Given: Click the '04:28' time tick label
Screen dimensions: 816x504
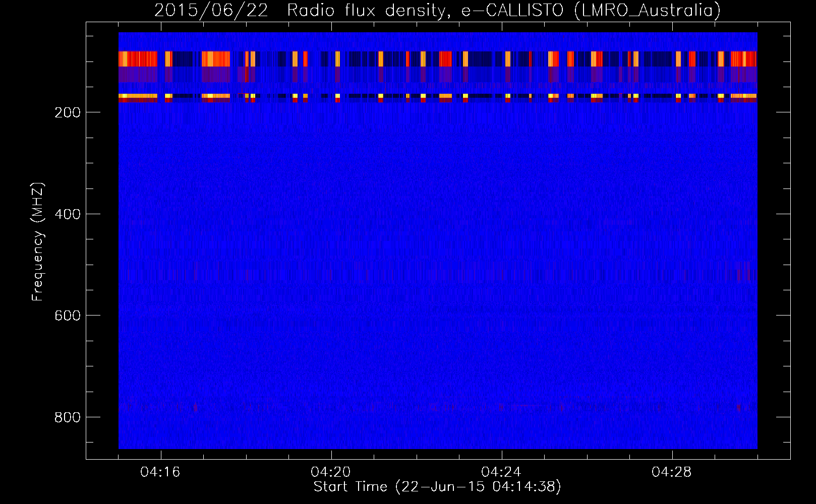Looking at the screenshot, I should pyautogui.click(x=672, y=472).
